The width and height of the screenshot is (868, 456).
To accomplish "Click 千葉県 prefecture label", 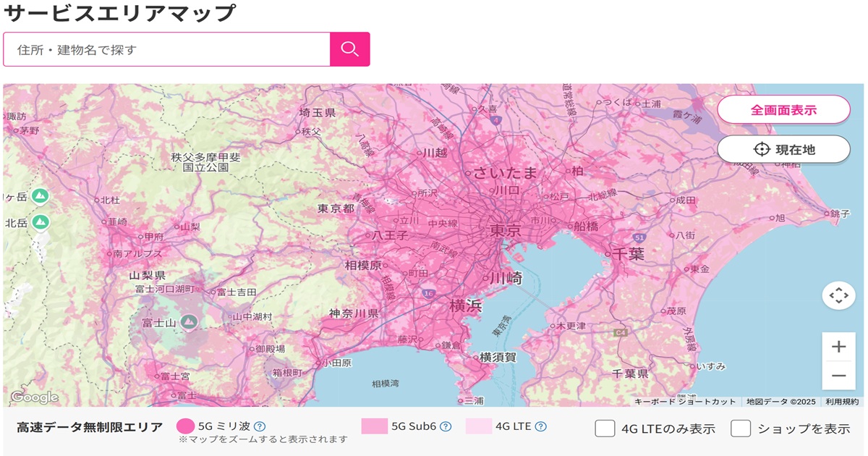I will click(630, 373).
